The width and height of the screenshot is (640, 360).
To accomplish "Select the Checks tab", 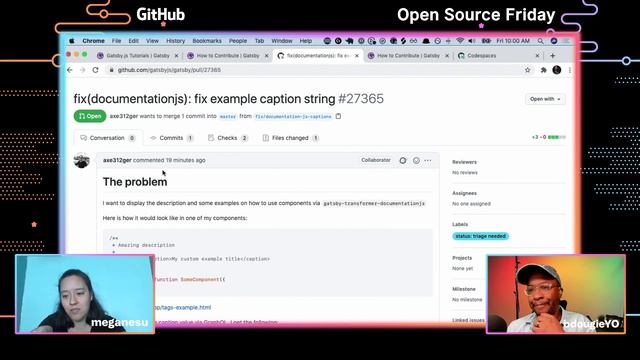I will coord(227,138).
